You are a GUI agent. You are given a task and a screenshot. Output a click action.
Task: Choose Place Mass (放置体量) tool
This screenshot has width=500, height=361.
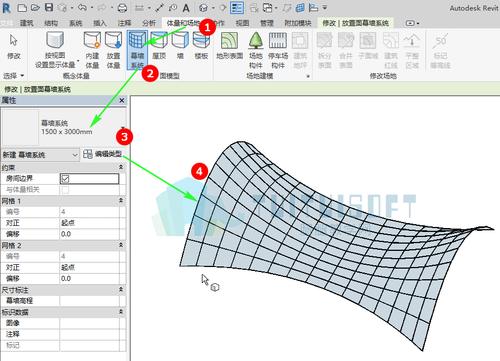coord(113,50)
